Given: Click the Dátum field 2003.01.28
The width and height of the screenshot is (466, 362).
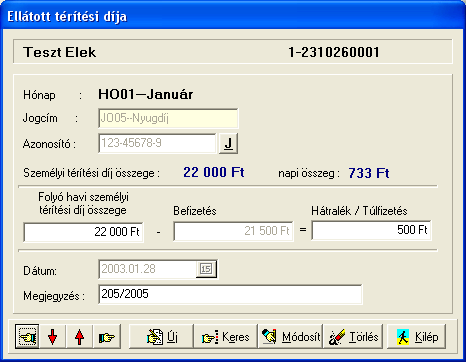Looking at the screenshot, I should click(x=148, y=269).
